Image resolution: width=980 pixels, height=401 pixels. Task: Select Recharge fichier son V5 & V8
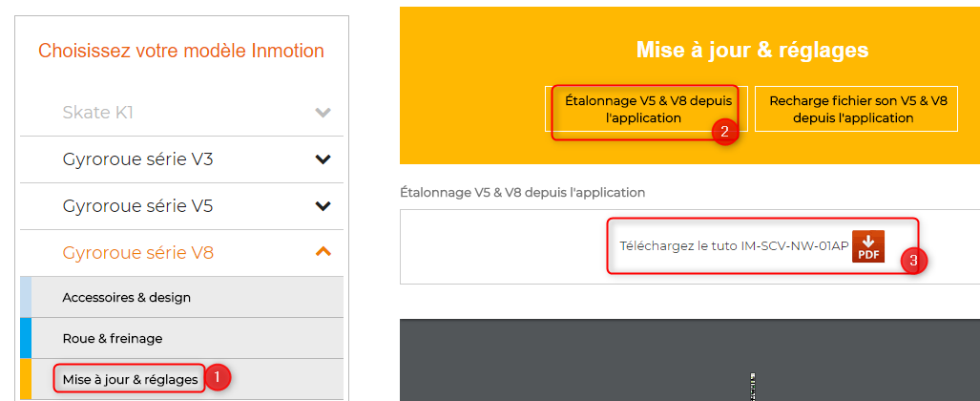click(856, 109)
